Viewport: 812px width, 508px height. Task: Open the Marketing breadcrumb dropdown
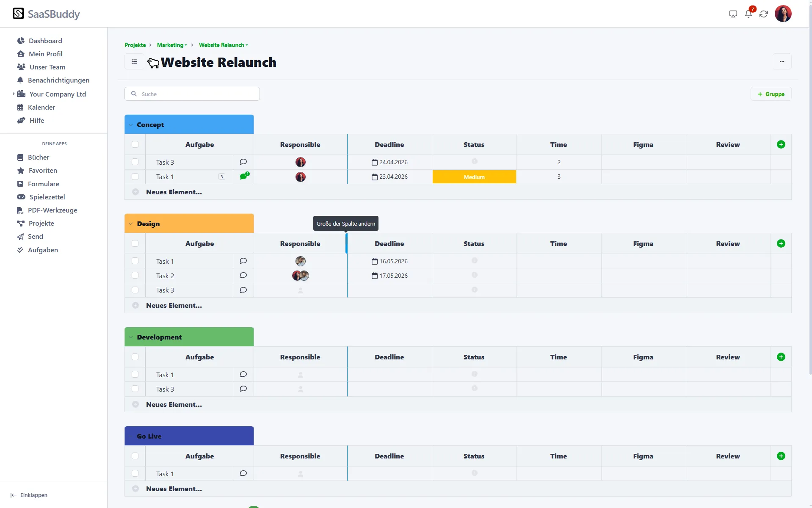pyautogui.click(x=172, y=45)
